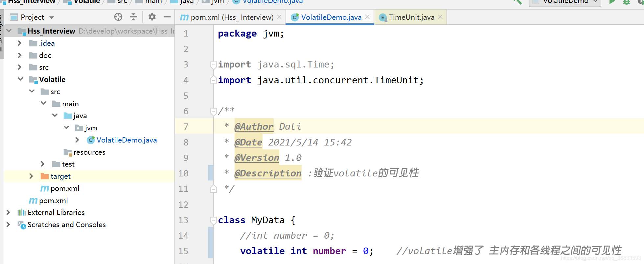Click the @Date tag in comment
This screenshot has height=264, width=644.
point(248,142)
